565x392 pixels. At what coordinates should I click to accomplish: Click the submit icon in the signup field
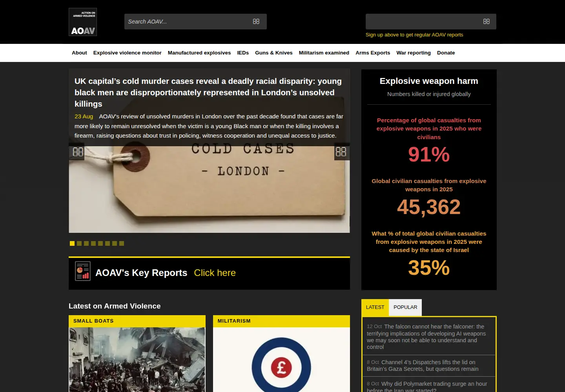coord(487,22)
